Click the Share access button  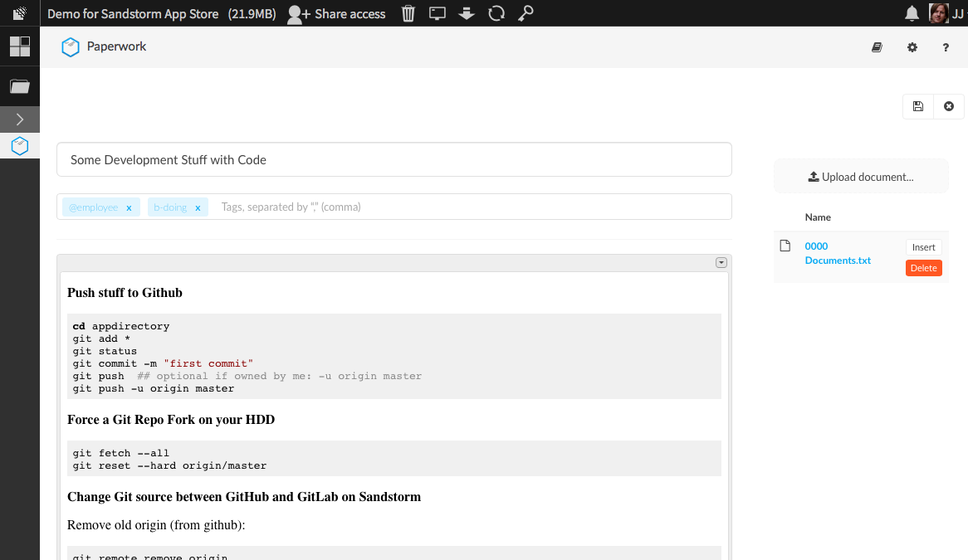[x=336, y=13]
